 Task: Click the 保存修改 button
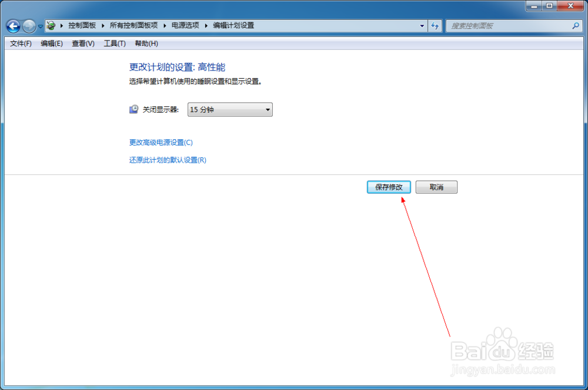point(389,187)
